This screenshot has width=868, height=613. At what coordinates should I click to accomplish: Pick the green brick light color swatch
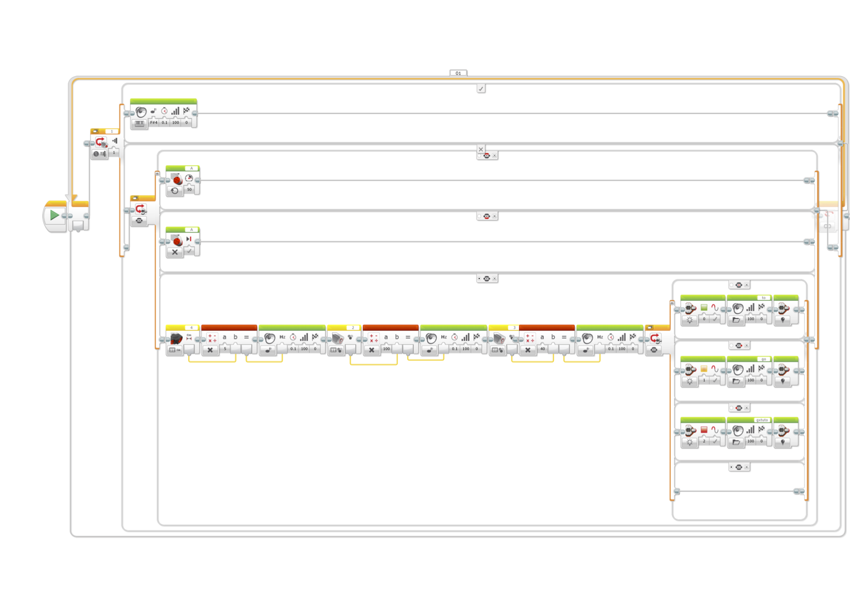click(704, 308)
